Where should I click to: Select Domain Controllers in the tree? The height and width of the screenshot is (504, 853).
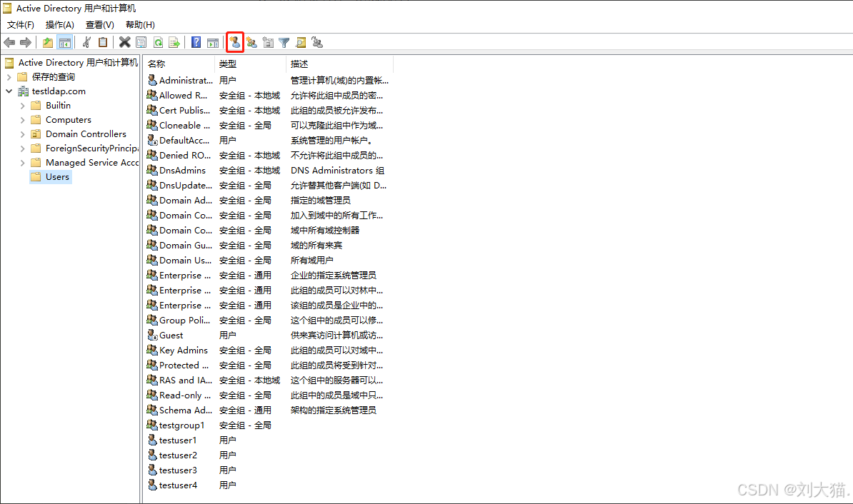[x=86, y=134]
